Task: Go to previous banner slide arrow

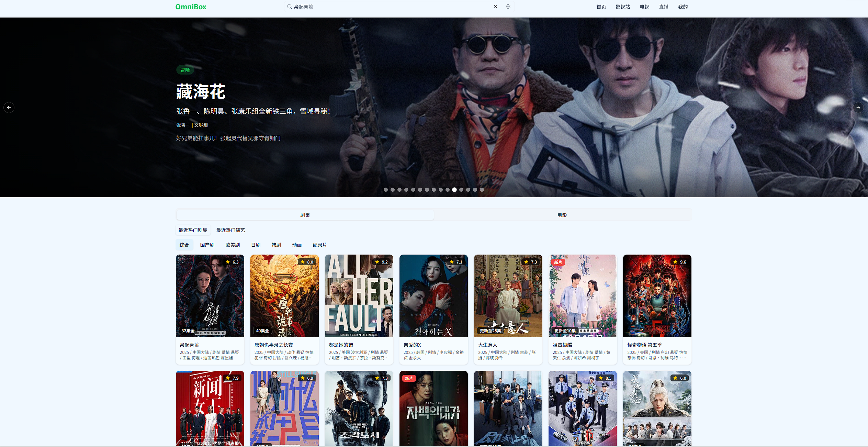Action: click(9, 108)
